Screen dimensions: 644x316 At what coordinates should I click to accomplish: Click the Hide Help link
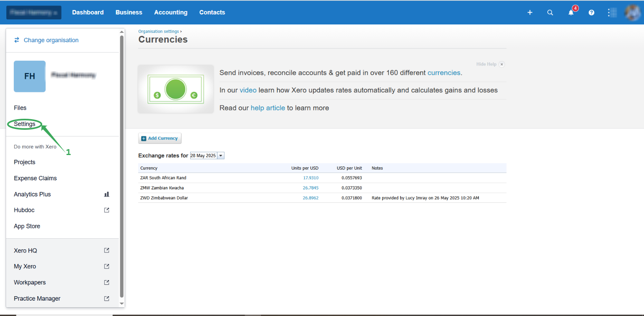point(486,64)
